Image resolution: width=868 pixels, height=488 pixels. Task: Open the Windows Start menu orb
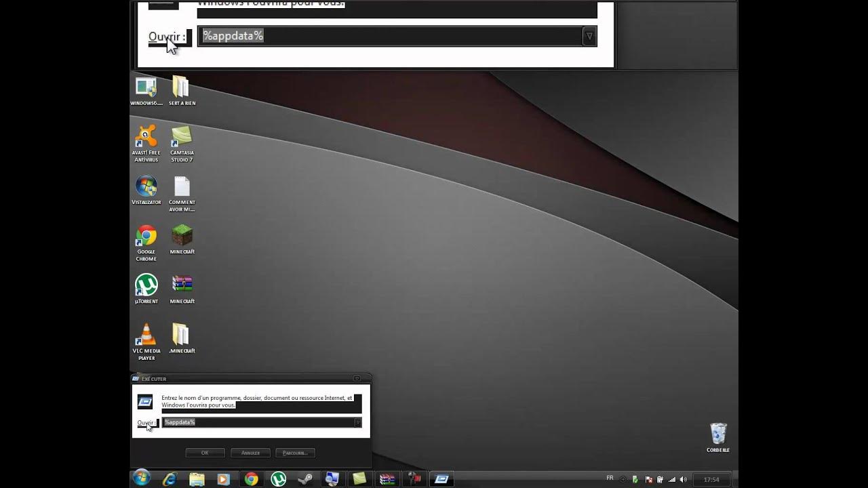142,479
